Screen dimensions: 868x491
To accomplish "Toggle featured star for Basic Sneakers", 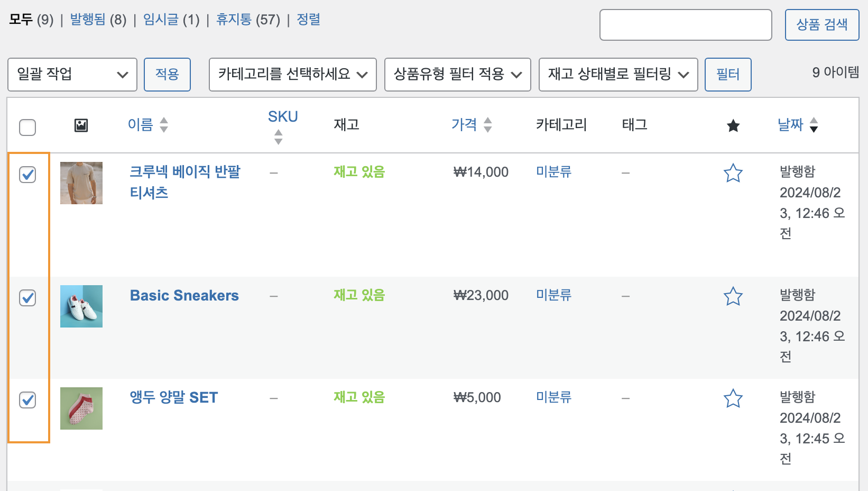I will click(733, 296).
